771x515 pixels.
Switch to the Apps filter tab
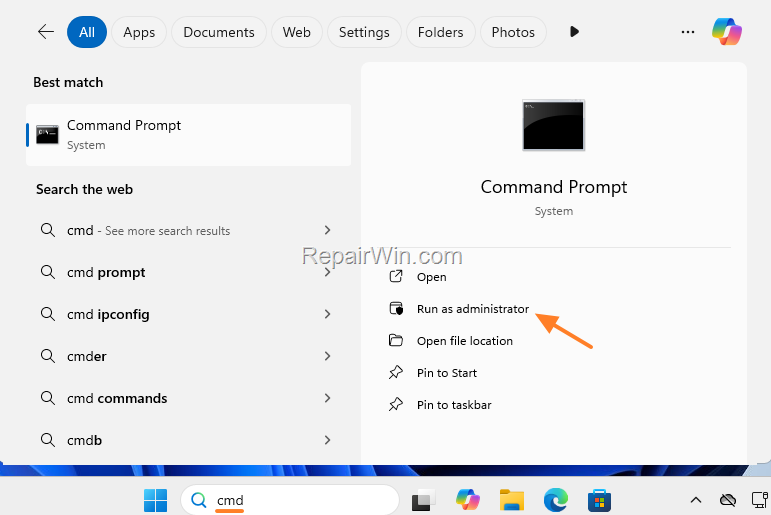[139, 32]
